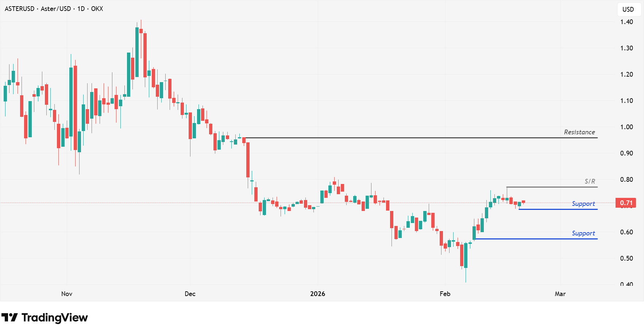644x334 pixels.
Task: Click the Nov label on time axis
Action: (x=67, y=294)
